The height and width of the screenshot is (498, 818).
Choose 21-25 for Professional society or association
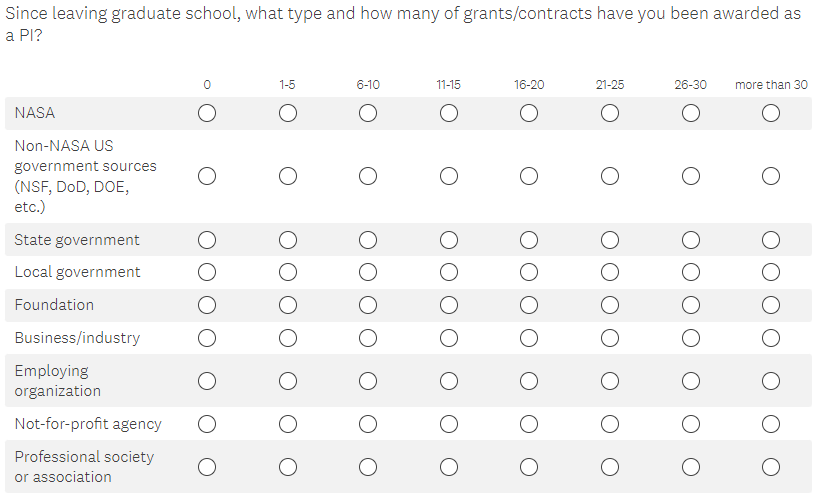pyautogui.click(x=609, y=467)
